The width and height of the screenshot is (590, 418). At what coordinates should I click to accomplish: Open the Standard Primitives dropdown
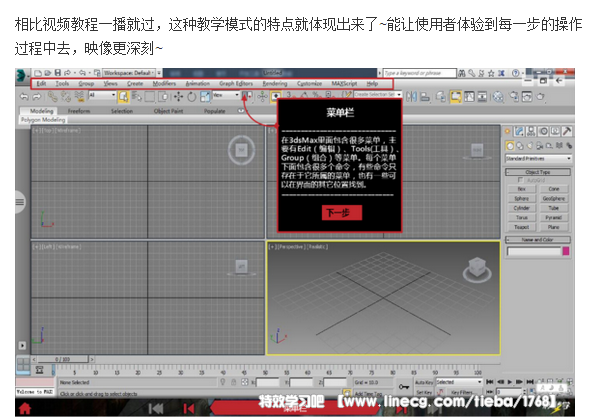click(x=538, y=158)
